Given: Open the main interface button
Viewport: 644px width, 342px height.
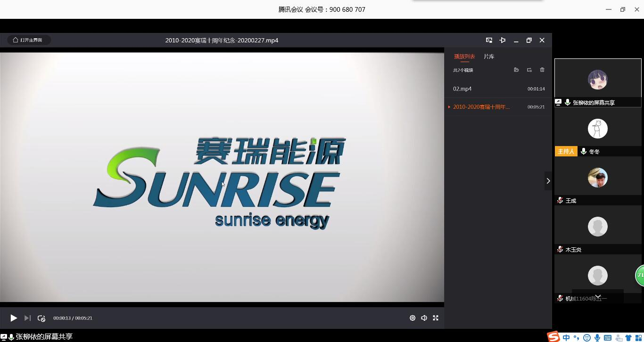Looking at the screenshot, I should (x=28, y=40).
